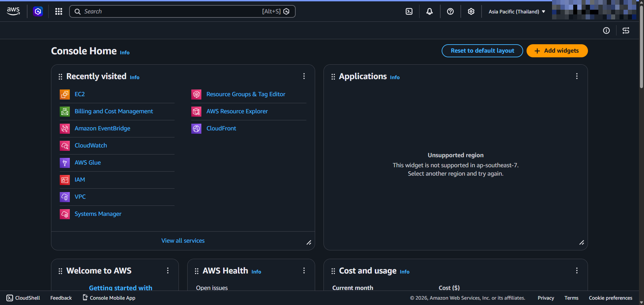Open the CloudFront link

(221, 128)
